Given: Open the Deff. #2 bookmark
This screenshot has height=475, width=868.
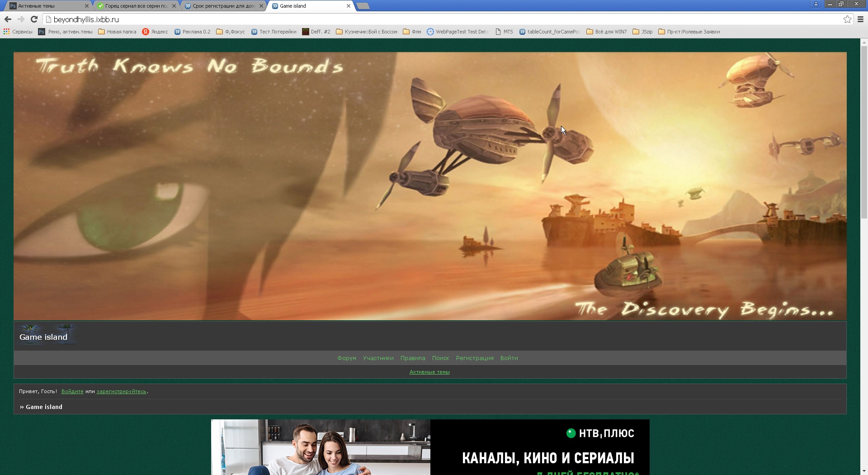Looking at the screenshot, I should [316, 32].
